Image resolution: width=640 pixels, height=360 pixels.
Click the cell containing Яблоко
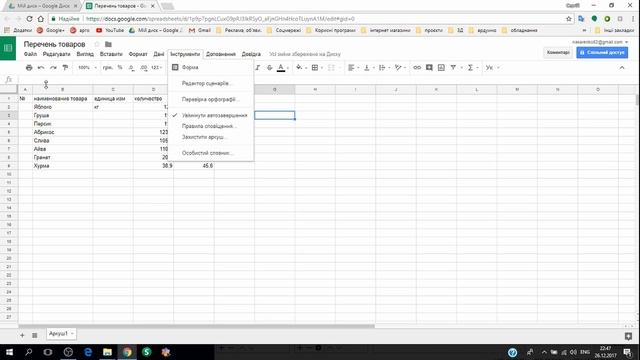click(x=62, y=107)
